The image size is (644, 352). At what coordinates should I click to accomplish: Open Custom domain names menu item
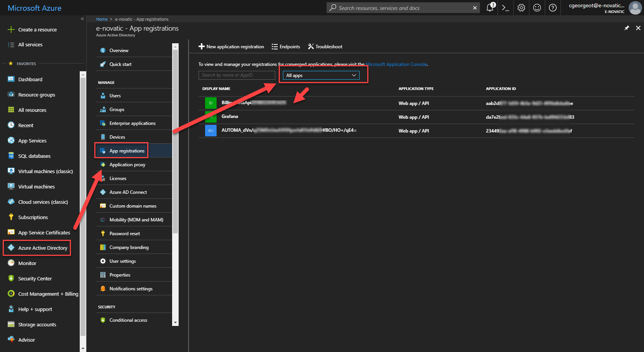134,206
